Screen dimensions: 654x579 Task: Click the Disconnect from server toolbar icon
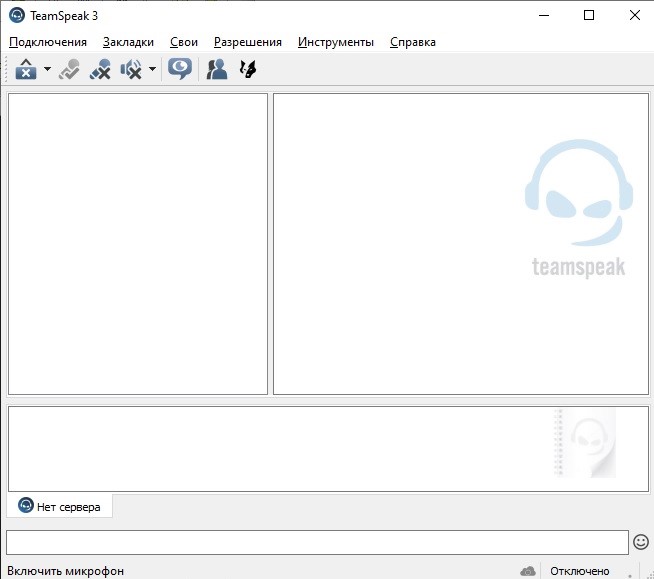(x=25, y=69)
